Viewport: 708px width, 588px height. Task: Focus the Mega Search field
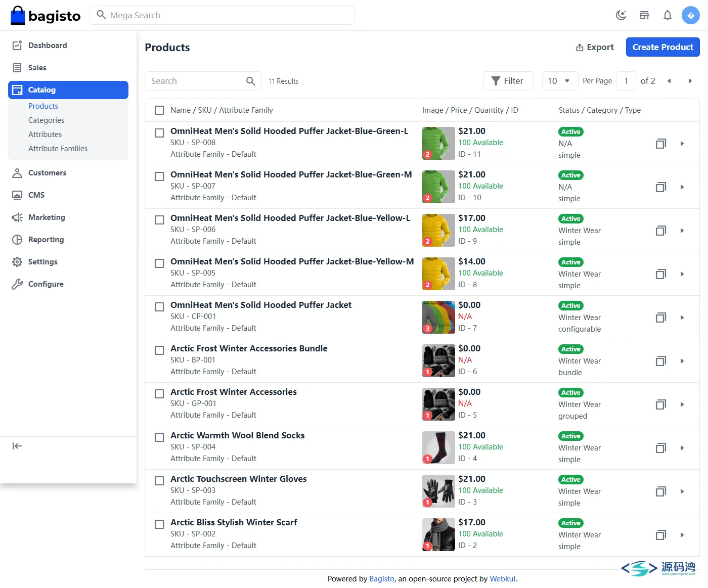(x=222, y=15)
